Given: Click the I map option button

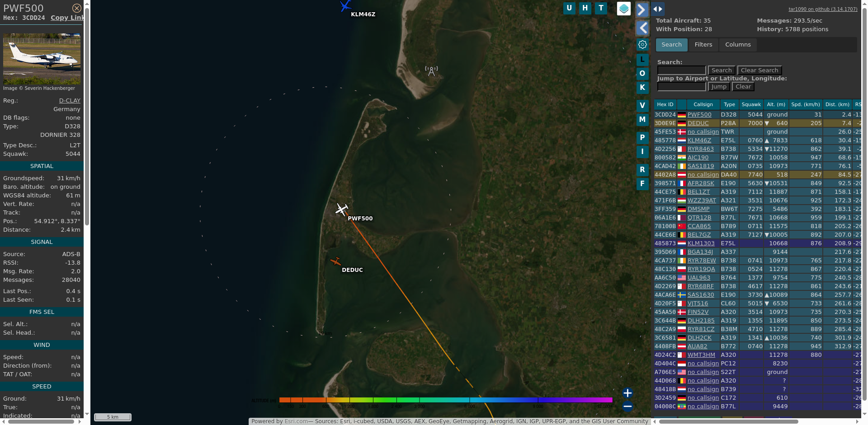Looking at the screenshot, I should (x=642, y=152).
